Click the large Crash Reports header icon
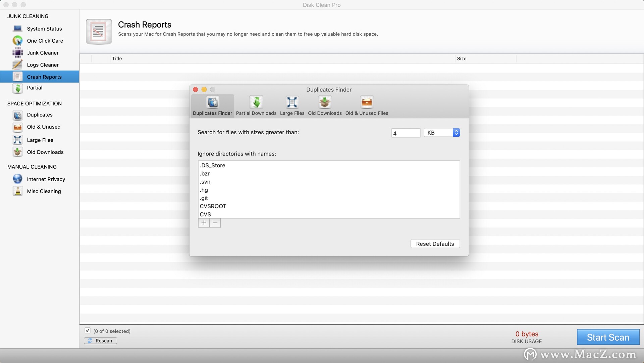Viewport: 644px width, 363px height. point(99,32)
